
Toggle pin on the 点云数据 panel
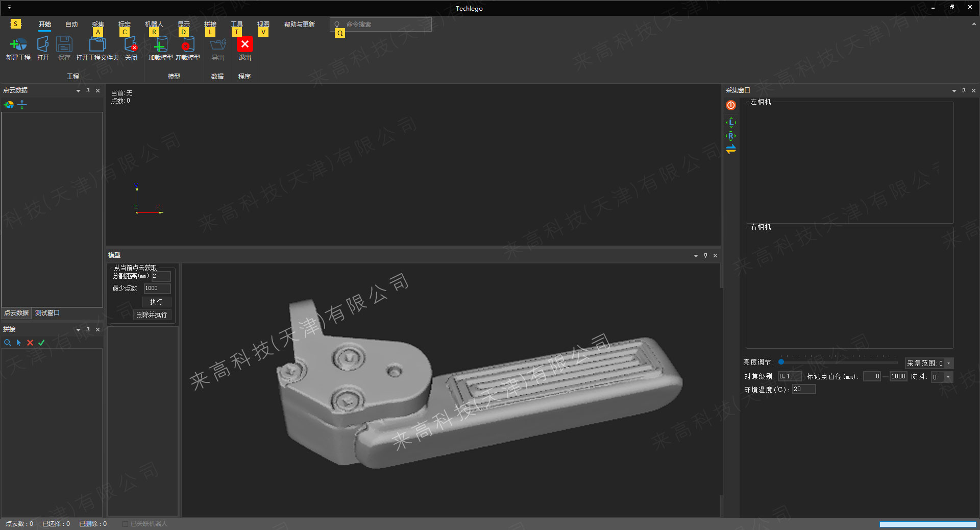point(88,90)
